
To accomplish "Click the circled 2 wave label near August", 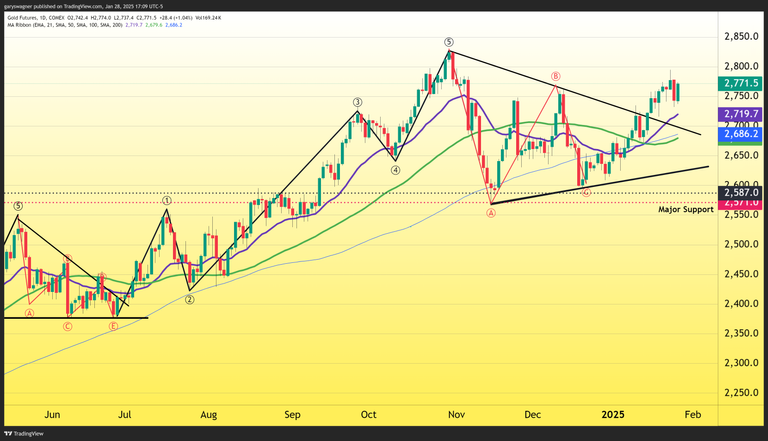I will (190, 298).
